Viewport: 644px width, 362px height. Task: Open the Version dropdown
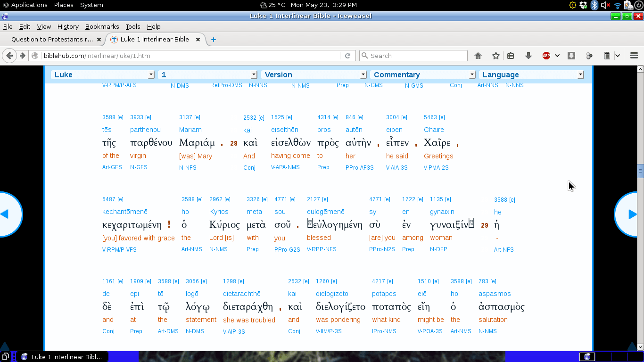click(x=314, y=74)
